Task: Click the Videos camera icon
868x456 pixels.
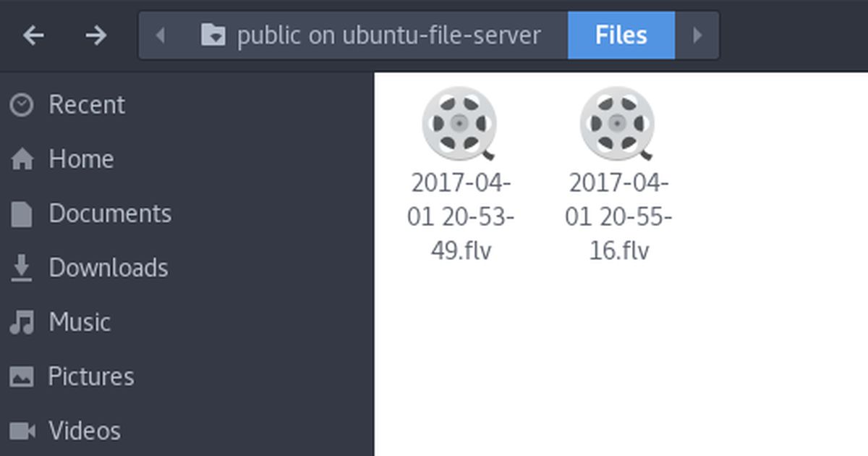Action: tap(22, 431)
